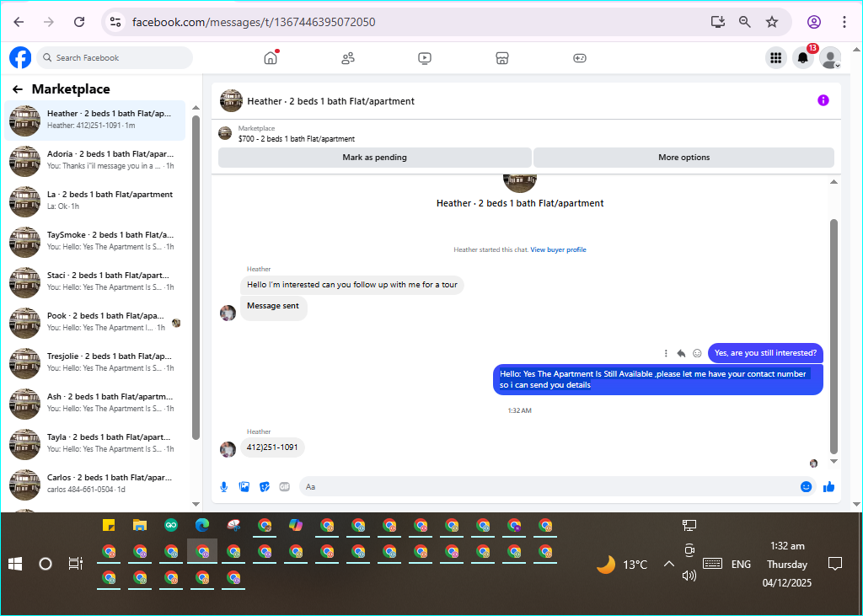Click the chat message scrollbar

(834, 335)
